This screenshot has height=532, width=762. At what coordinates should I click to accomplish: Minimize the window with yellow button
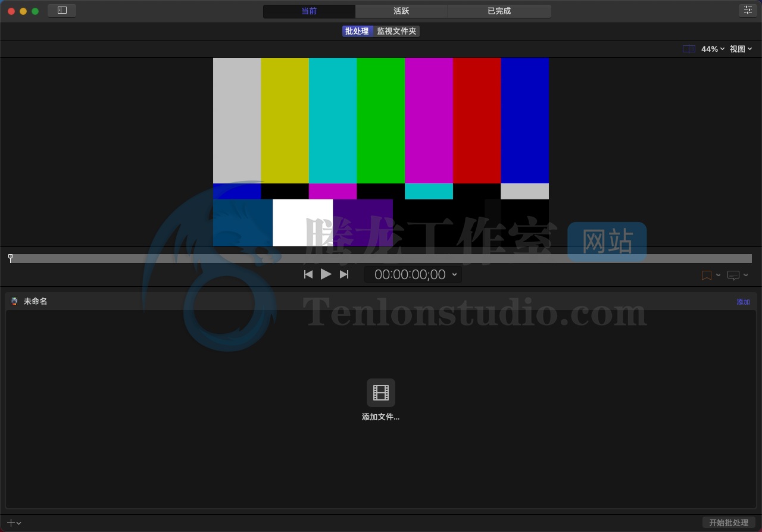point(23,11)
